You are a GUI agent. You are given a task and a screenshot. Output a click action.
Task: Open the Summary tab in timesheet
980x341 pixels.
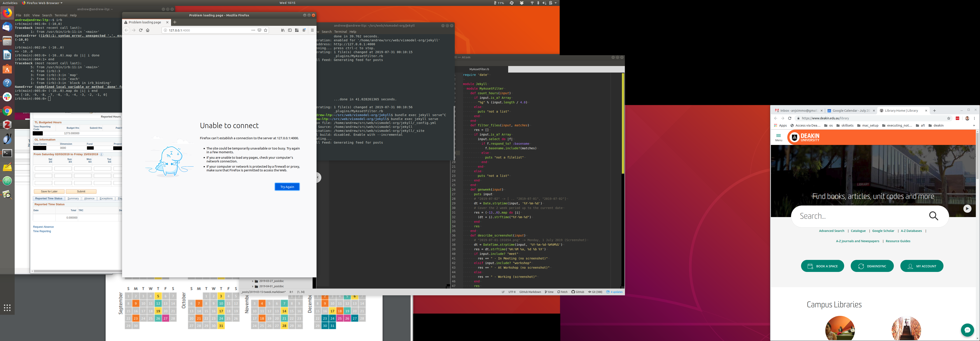coord(73,198)
